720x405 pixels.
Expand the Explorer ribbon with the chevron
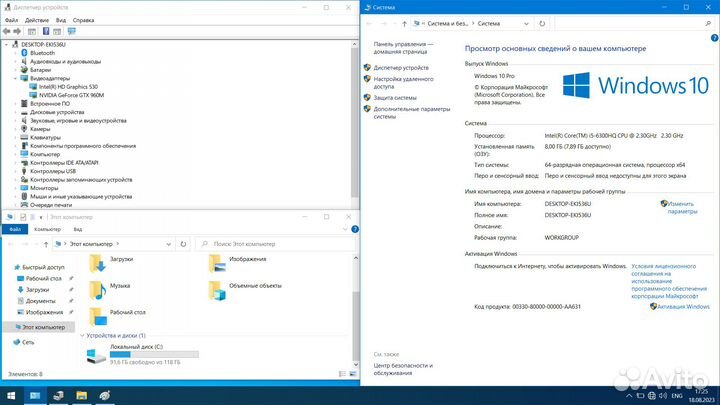point(345,229)
